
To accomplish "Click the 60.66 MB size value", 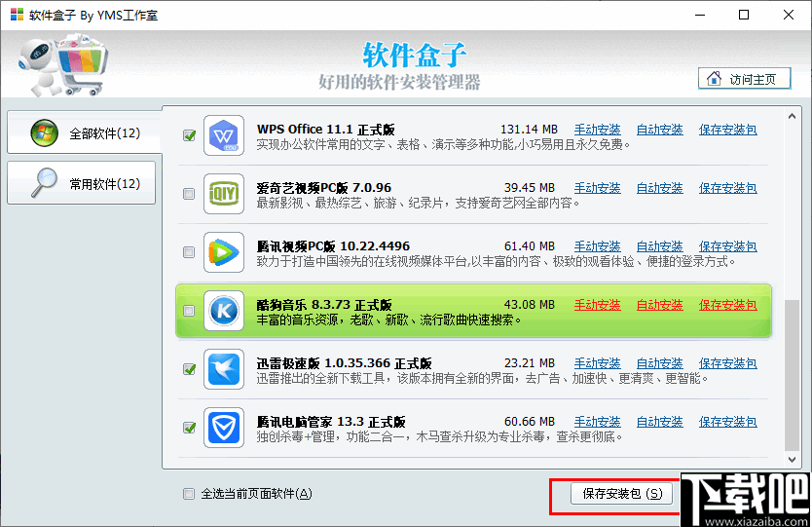I will pyautogui.click(x=530, y=423).
